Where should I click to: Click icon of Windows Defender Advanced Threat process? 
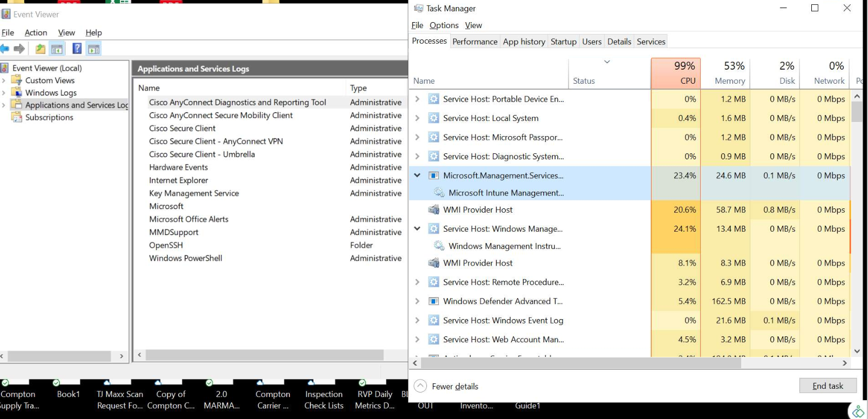tap(433, 301)
